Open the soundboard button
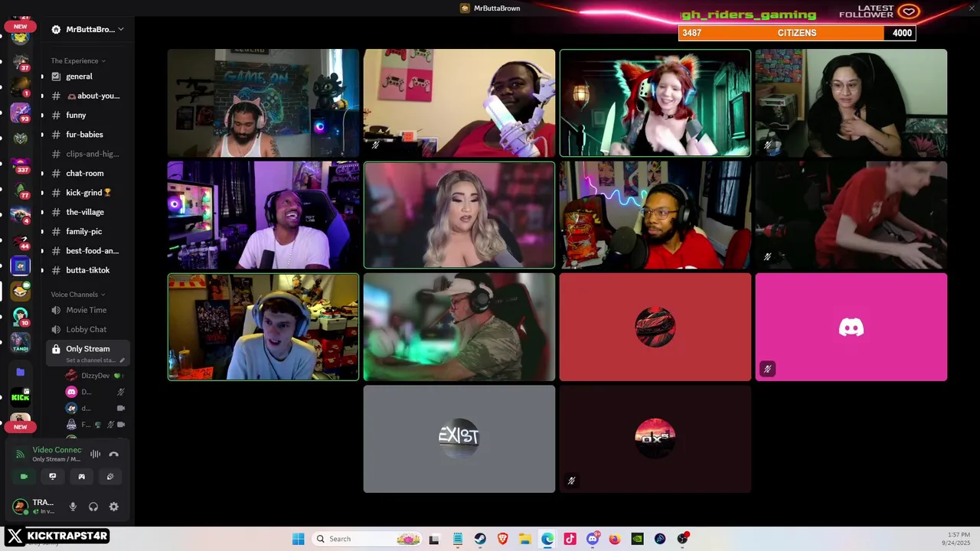 (x=110, y=476)
